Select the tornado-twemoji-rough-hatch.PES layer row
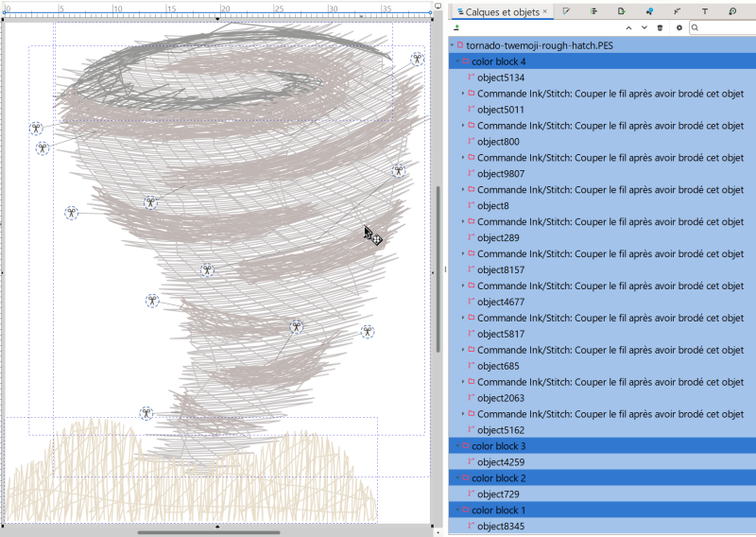The width and height of the screenshot is (756, 537). [602, 45]
